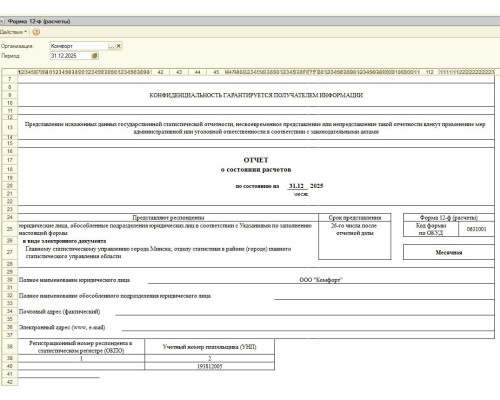The height and width of the screenshot is (400, 500).
Task: Select row header 25
Action: click(x=10, y=229)
